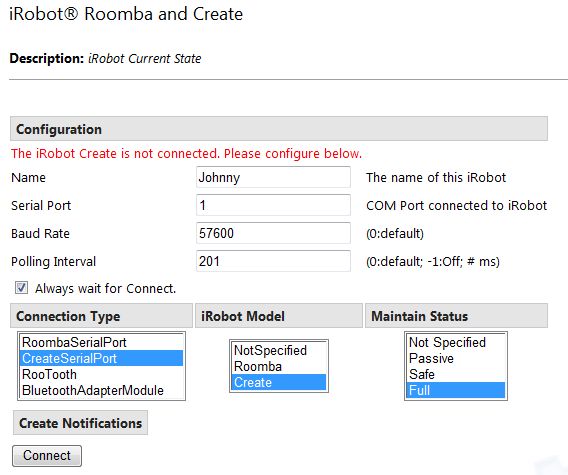Select RoombaSerialPort connection type
Screen dimensions: 568x475
point(101,342)
